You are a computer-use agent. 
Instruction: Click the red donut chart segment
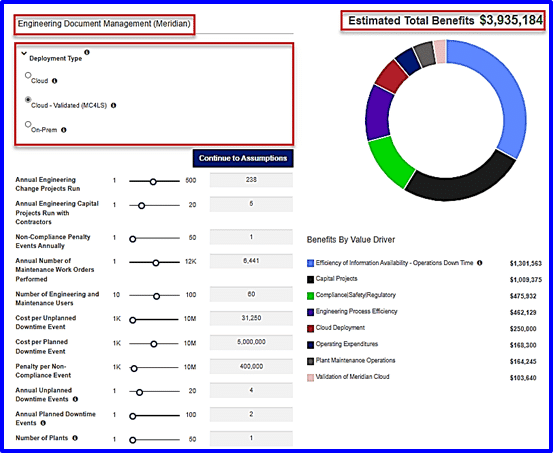(x=391, y=77)
